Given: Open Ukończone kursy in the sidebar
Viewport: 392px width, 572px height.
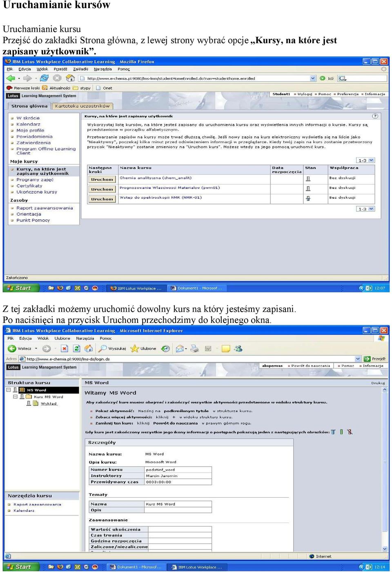Looking at the screenshot, I should (37, 192).
